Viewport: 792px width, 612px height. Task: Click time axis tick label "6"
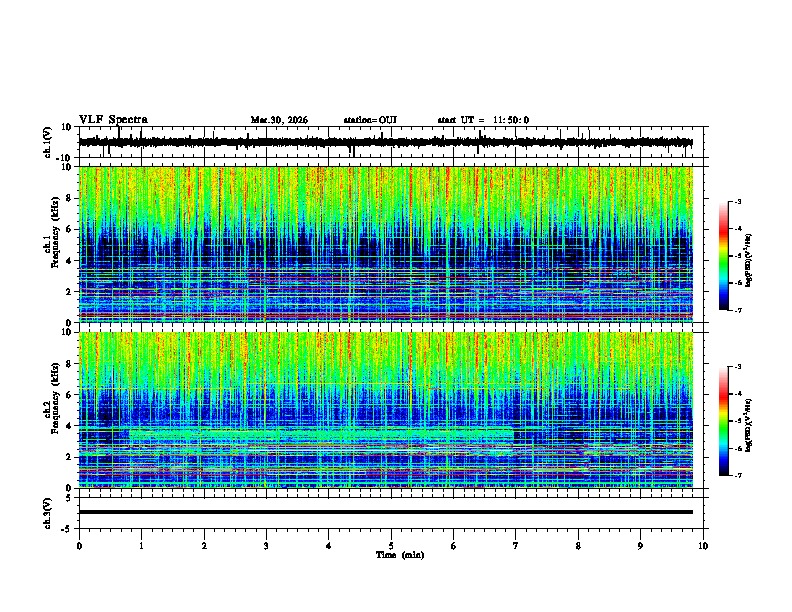coord(453,546)
